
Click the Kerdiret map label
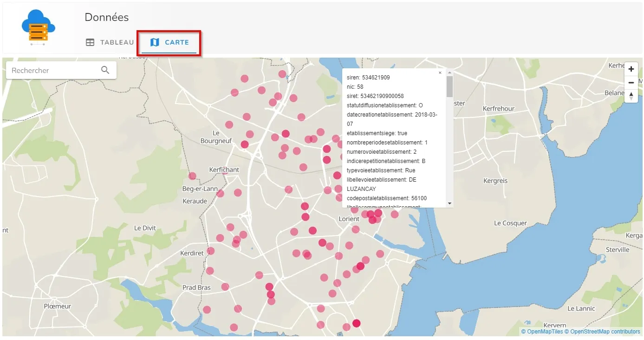coord(192,253)
